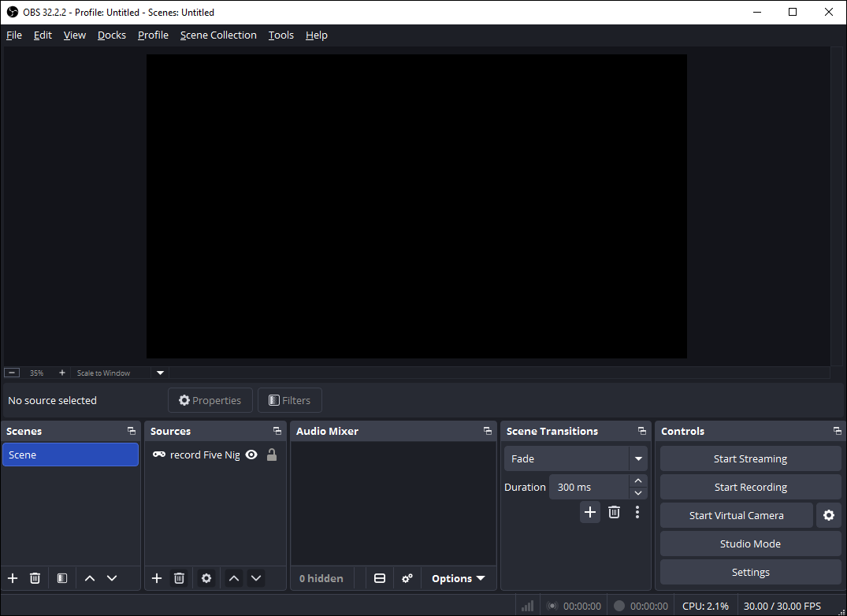Click the Filters button
This screenshot has height=616, width=847.
tap(289, 400)
